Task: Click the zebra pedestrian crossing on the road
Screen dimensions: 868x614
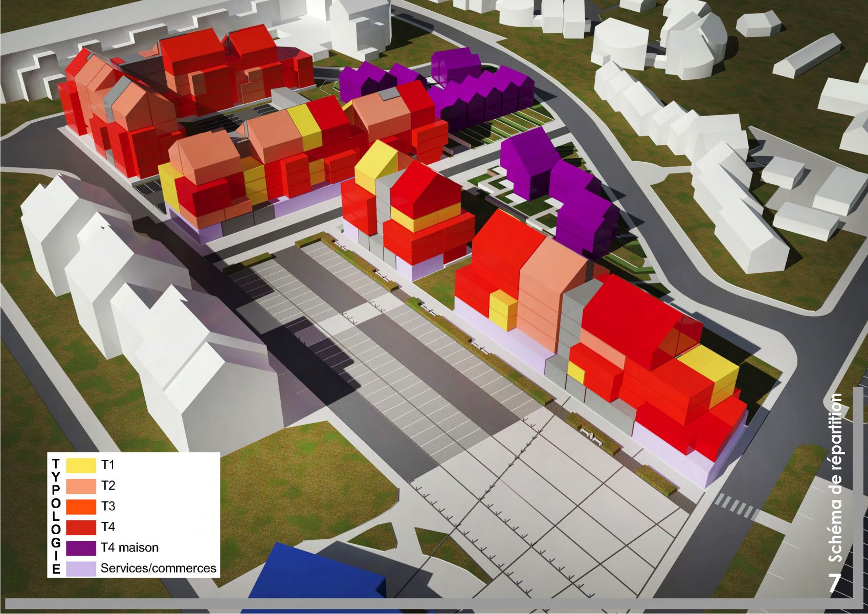Action: coord(737,506)
